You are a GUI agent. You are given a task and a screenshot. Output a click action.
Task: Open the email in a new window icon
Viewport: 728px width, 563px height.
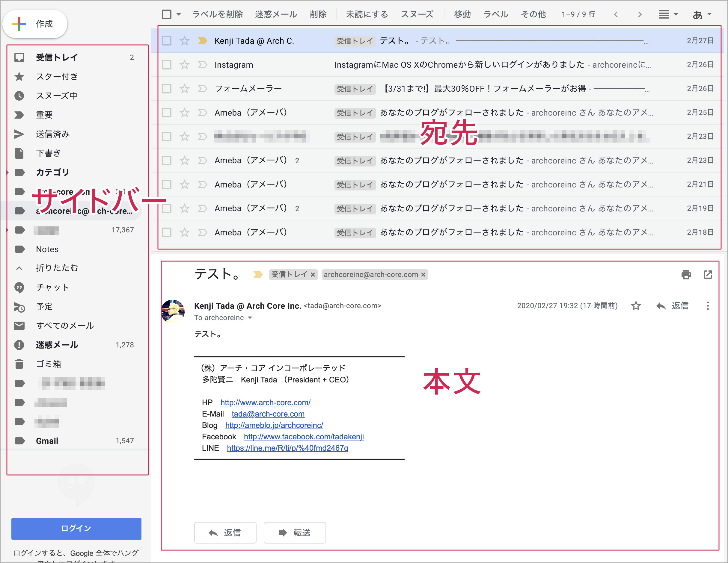pyautogui.click(x=708, y=275)
